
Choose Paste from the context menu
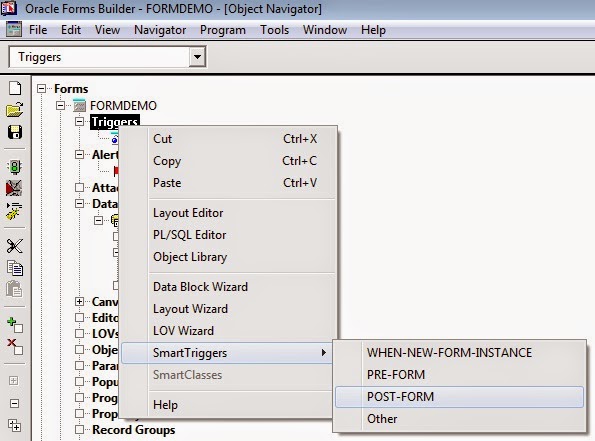[228, 183]
